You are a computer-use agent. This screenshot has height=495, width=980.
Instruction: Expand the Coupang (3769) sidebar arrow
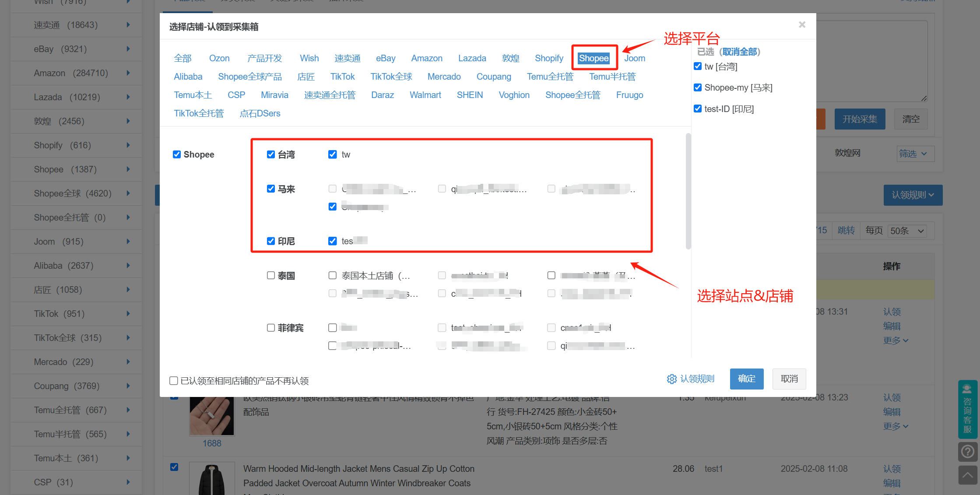128,386
